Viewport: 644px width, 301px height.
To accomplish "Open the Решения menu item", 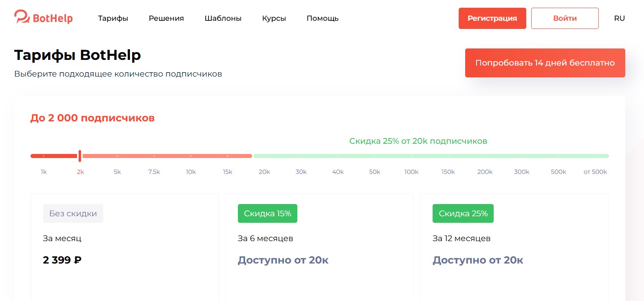I will (x=166, y=18).
